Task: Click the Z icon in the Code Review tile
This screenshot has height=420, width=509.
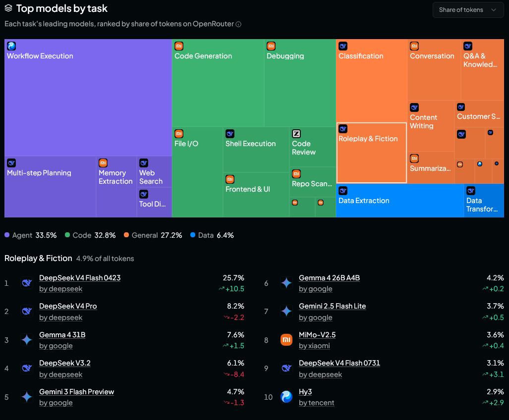Action: 296,134
